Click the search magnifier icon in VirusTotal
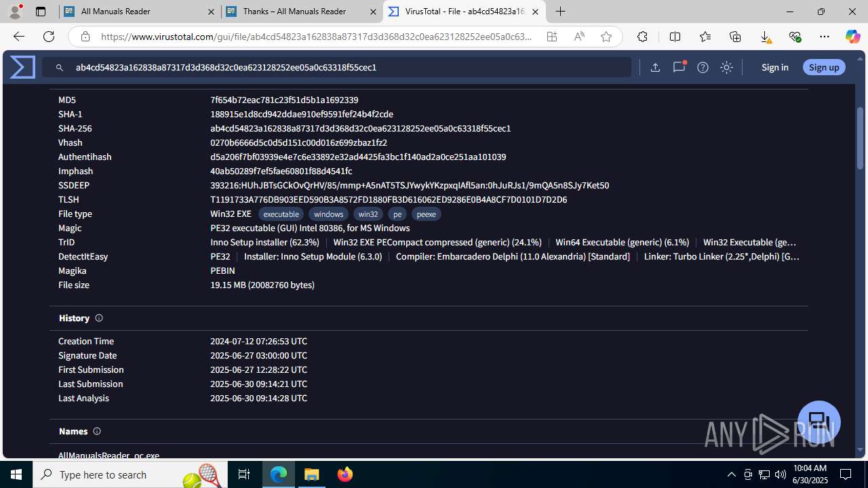Viewport: 868px width, 488px height. coord(60,68)
